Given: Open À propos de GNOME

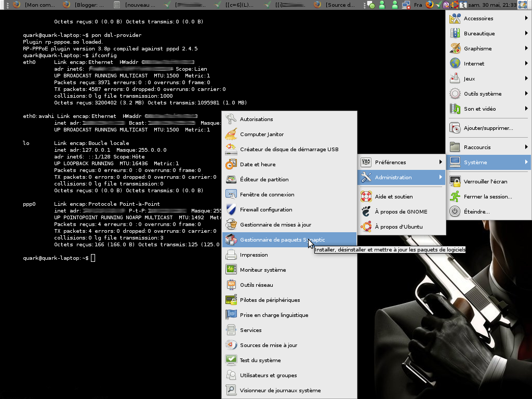Looking at the screenshot, I should point(402,212).
